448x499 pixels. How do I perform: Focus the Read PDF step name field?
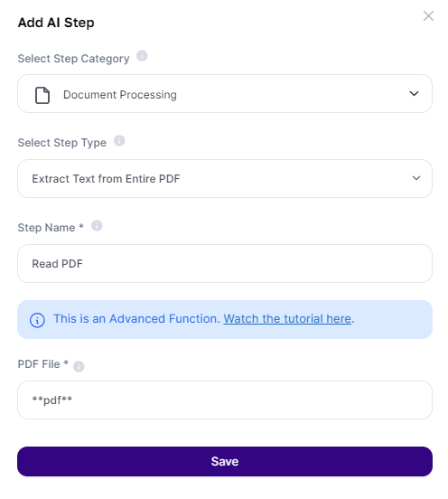click(225, 263)
